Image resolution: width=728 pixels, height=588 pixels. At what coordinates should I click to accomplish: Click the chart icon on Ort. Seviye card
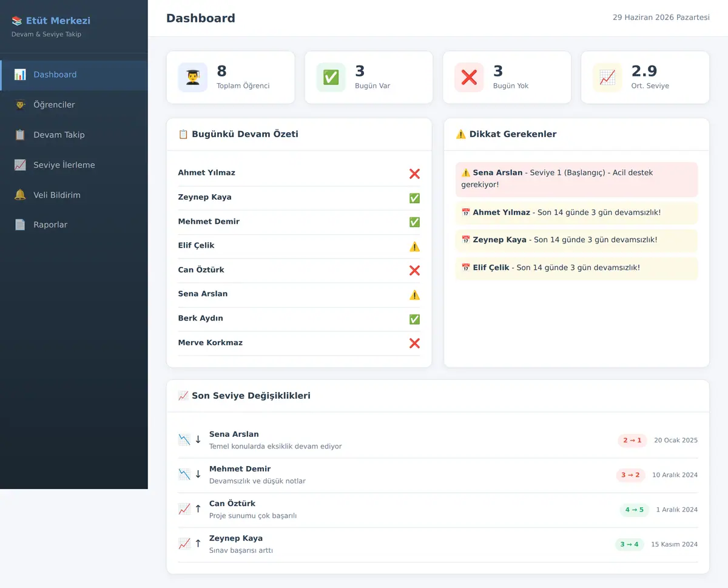coord(607,77)
